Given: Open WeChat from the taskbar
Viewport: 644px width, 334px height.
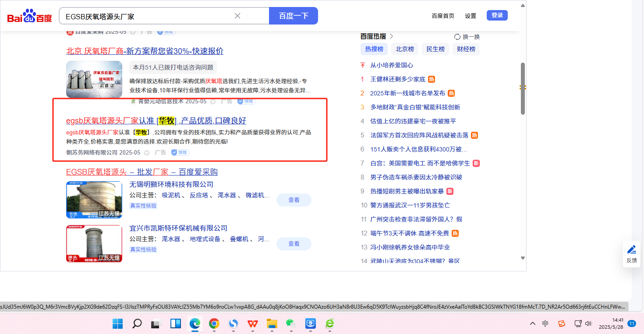Looking at the screenshot, I should coord(291,324).
